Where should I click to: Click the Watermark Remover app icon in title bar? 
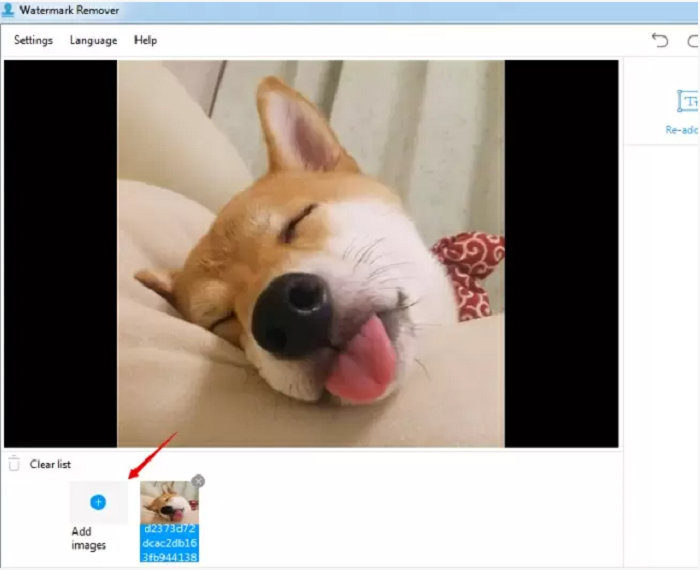point(8,10)
